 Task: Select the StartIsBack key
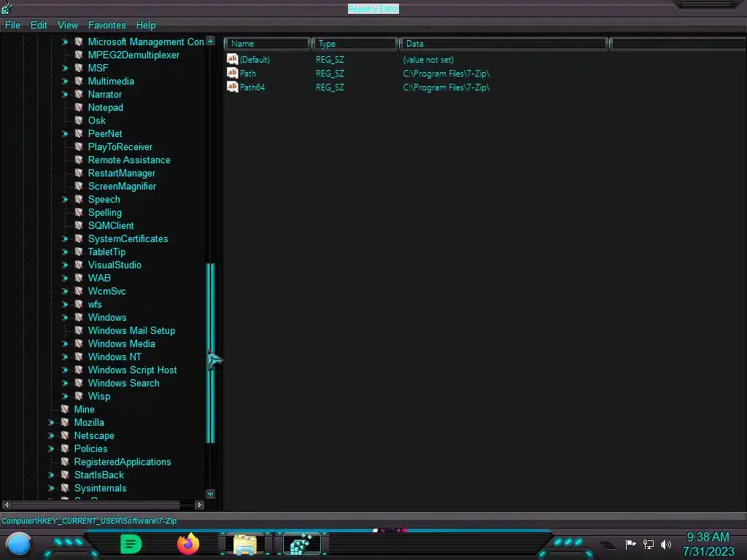click(98, 475)
